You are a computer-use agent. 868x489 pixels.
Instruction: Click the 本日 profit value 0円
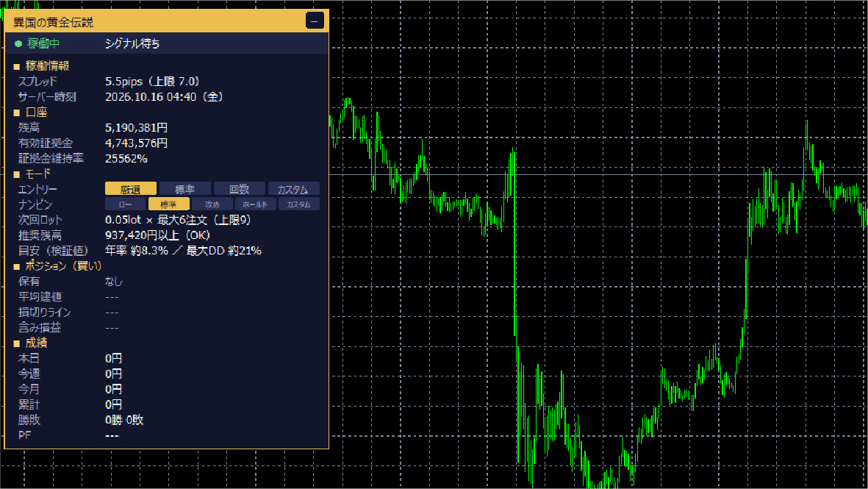[x=113, y=359]
